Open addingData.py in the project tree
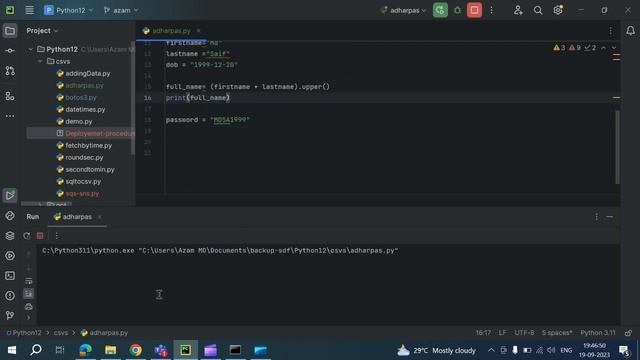The height and width of the screenshot is (360, 640). click(x=83, y=73)
